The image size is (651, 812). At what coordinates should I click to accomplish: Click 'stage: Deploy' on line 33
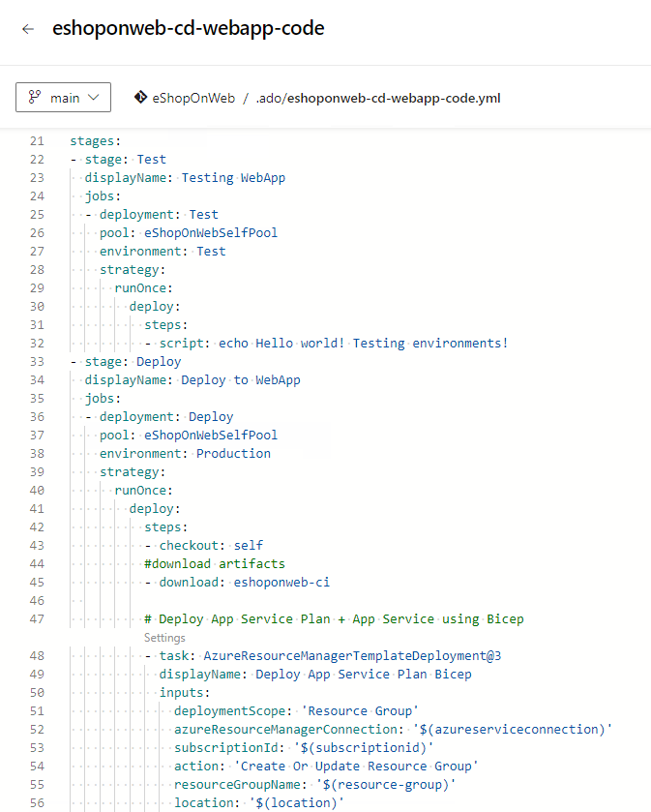pyautogui.click(x=133, y=361)
